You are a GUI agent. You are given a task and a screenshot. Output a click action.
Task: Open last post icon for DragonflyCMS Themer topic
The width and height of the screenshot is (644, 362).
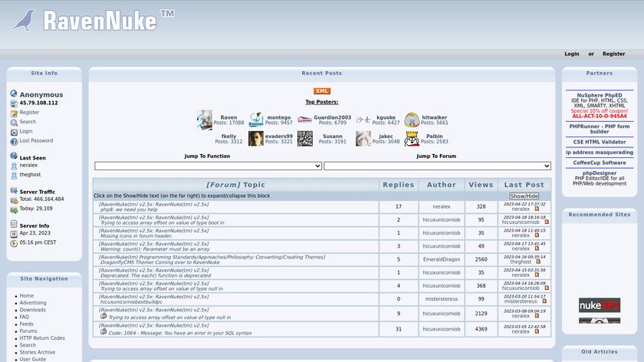click(538, 262)
